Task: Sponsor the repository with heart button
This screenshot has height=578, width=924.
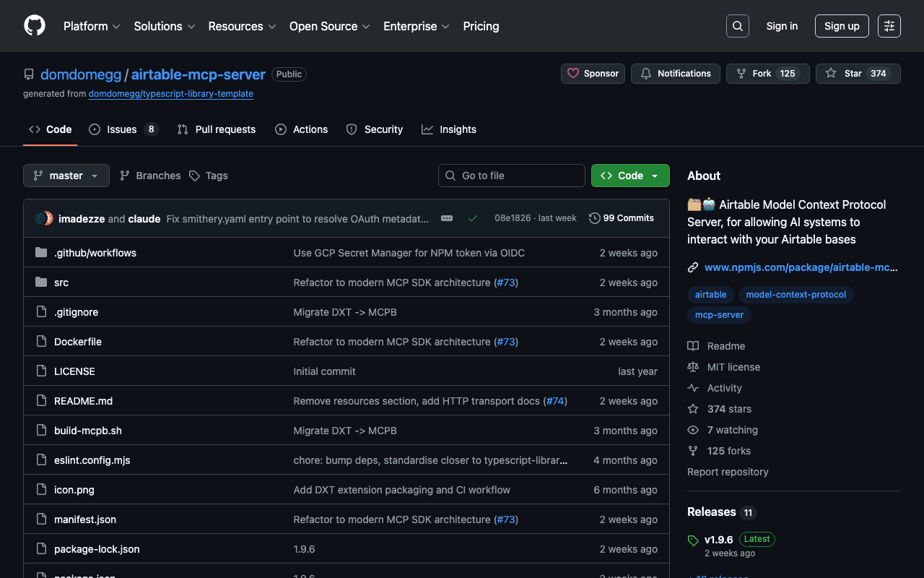Action: (x=593, y=74)
